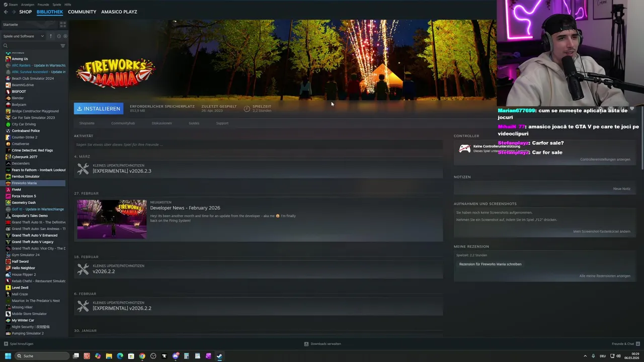This screenshot has width=644, height=362.
Task: Click the wrench icon beside [EXPERIMENTAL] v2026.2.2
Action: pyautogui.click(x=83, y=306)
